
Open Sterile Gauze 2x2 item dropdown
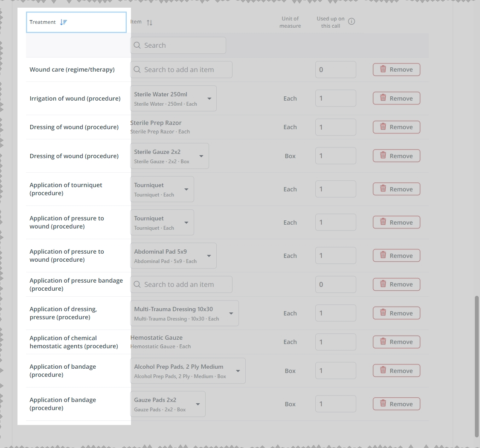point(169,156)
